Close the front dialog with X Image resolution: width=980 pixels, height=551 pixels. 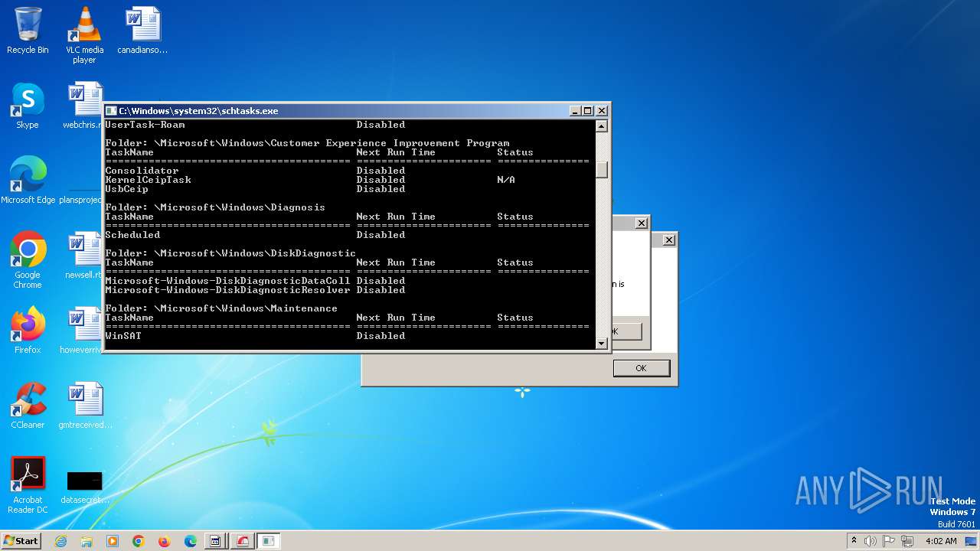668,240
